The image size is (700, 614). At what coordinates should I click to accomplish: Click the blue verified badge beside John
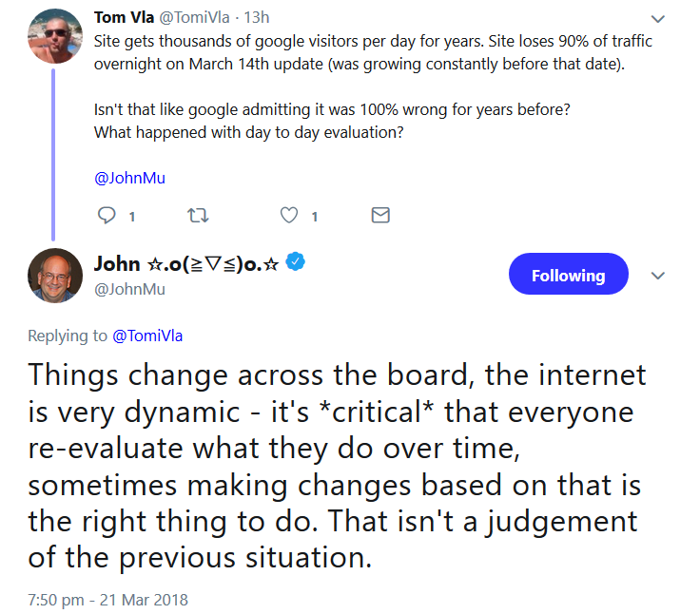[x=296, y=263]
